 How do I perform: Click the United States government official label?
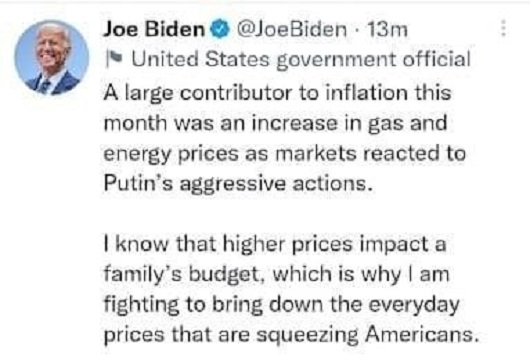(x=301, y=59)
